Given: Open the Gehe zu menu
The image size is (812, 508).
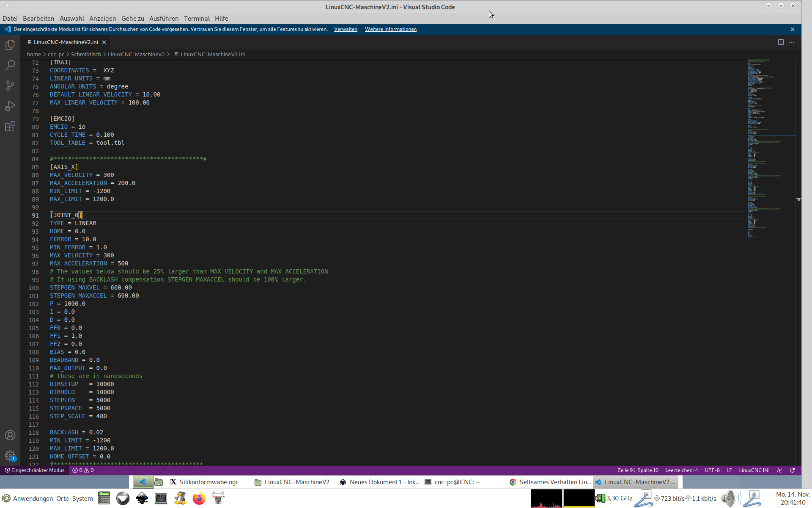Looking at the screenshot, I should [133, 18].
